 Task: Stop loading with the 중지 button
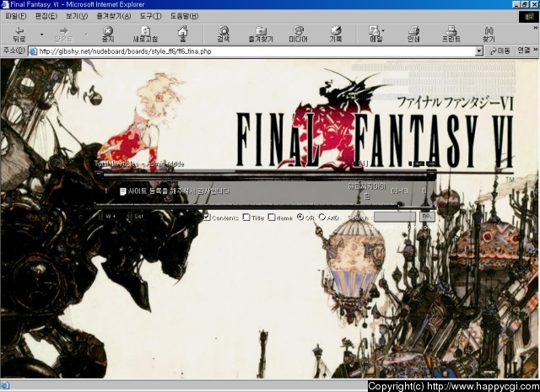coord(108,35)
